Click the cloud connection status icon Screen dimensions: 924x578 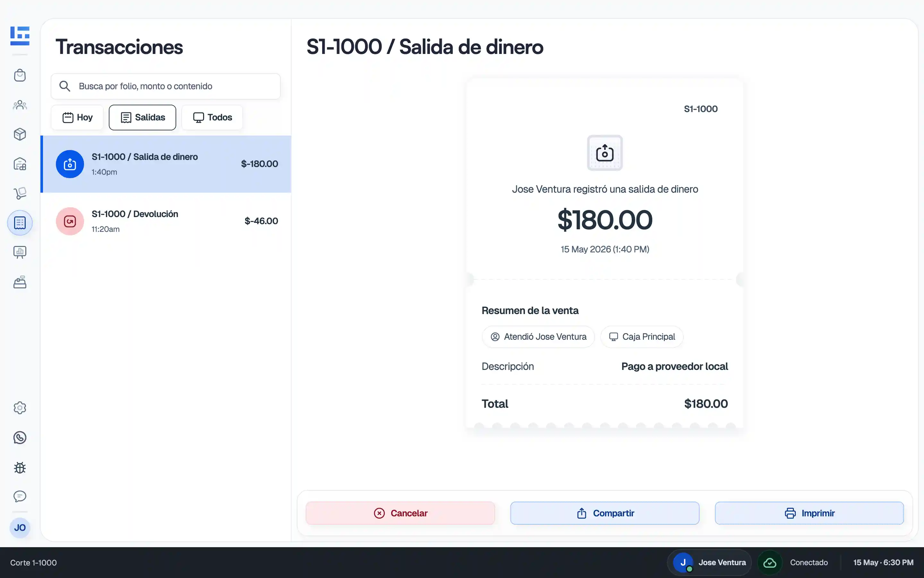coord(770,563)
